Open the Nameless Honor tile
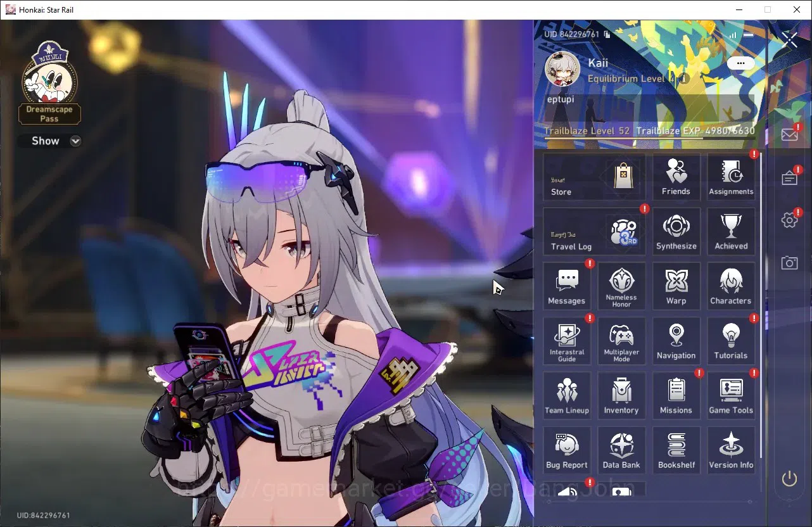The image size is (812, 527). pos(621,286)
